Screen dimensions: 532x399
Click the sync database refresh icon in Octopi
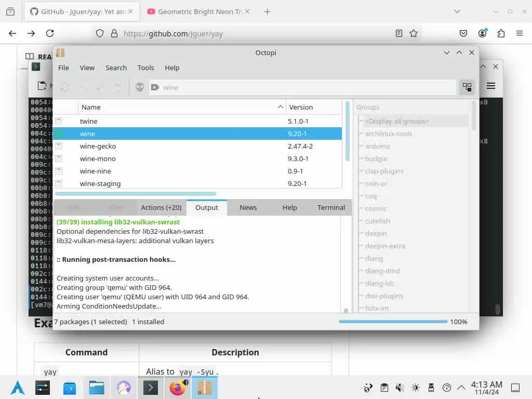tap(65, 87)
